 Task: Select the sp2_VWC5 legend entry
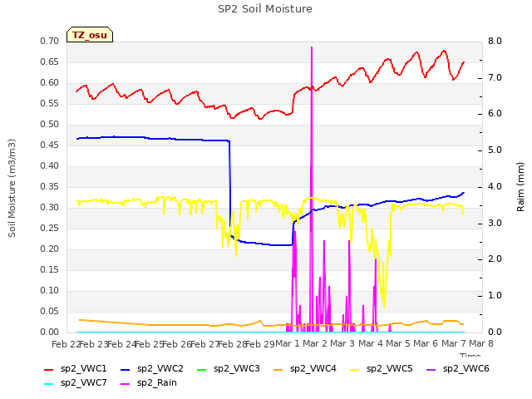click(x=382, y=369)
